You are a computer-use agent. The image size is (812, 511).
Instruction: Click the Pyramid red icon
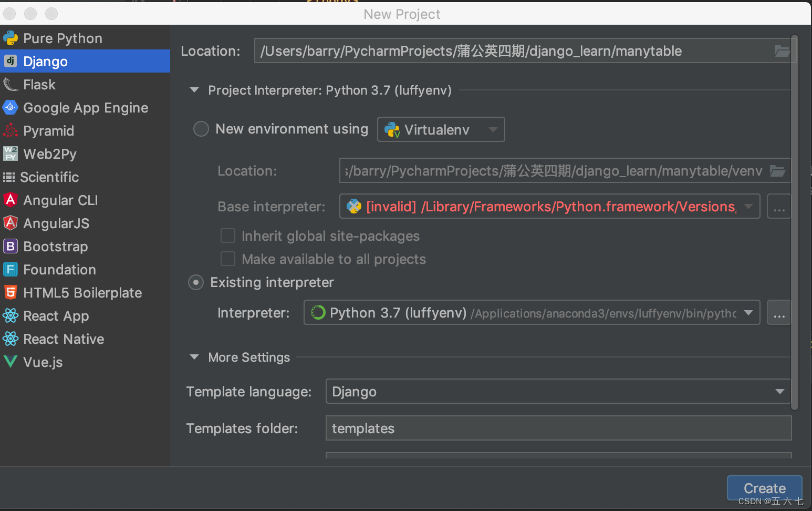pyautogui.click(x=11, y=130)
